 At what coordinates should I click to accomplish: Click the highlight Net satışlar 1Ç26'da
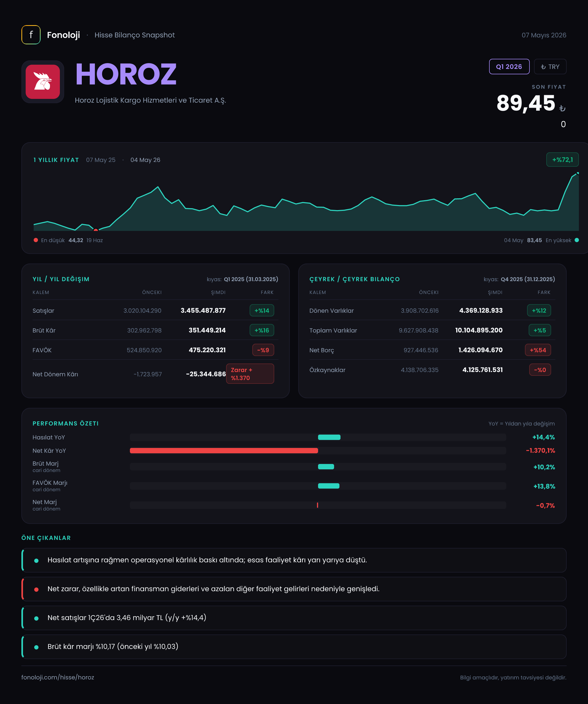coord(294,617)
